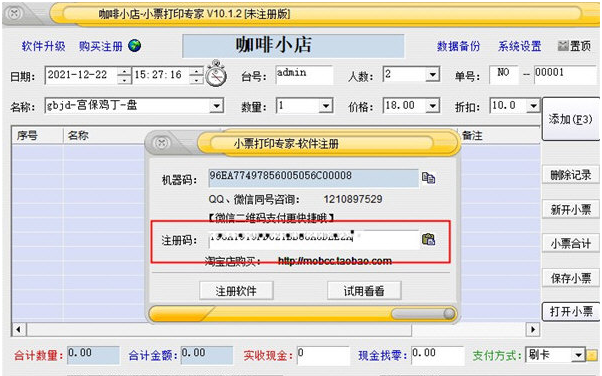This screenshot has height=376, width=602.
Task: Expand the 人数 dropdown
Action: pos(433,74)
